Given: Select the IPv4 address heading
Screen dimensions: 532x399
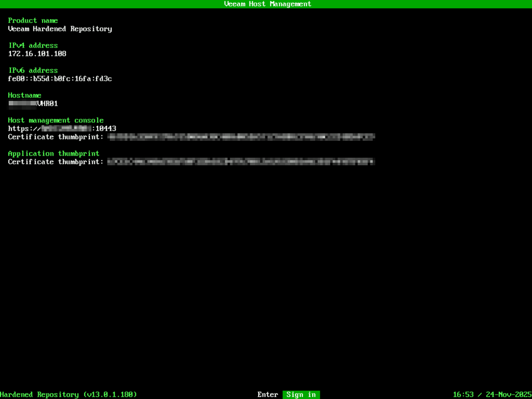Looking at the screenshot, I should pos(33,45).
